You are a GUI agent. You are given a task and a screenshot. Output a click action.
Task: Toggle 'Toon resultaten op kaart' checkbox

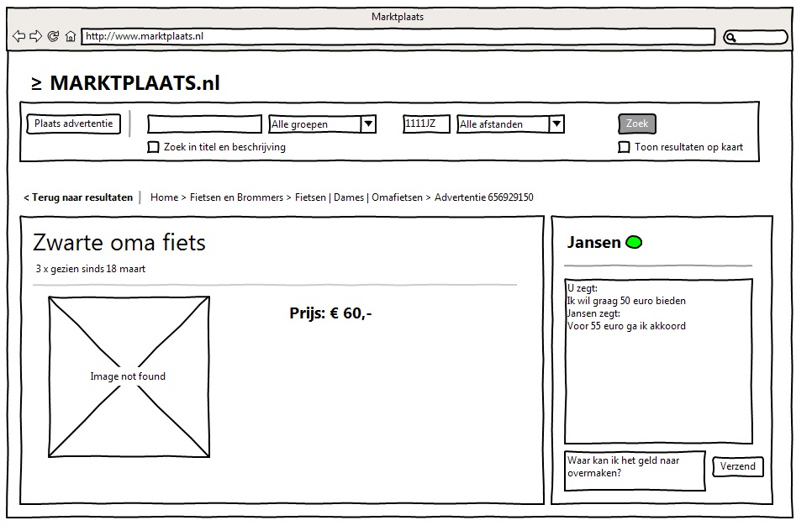coord(624,147)
